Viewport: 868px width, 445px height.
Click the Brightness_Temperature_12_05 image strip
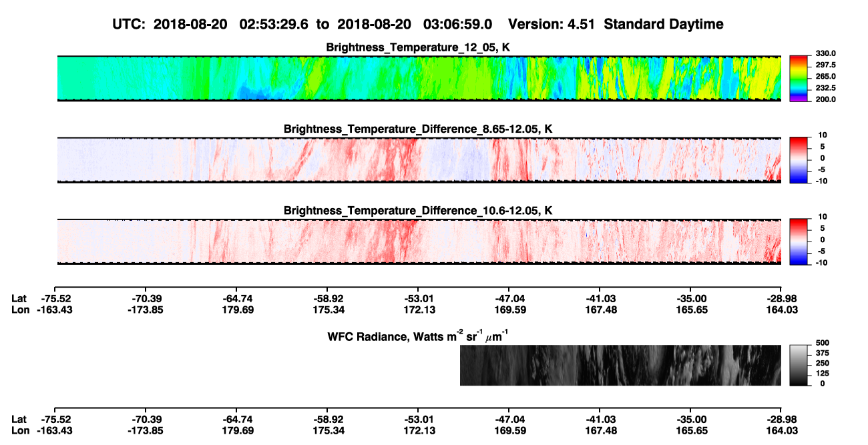419,78
